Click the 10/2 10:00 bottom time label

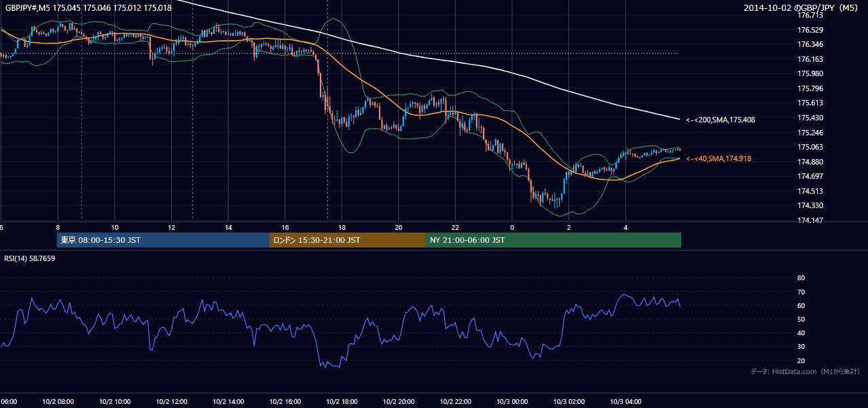115,402
